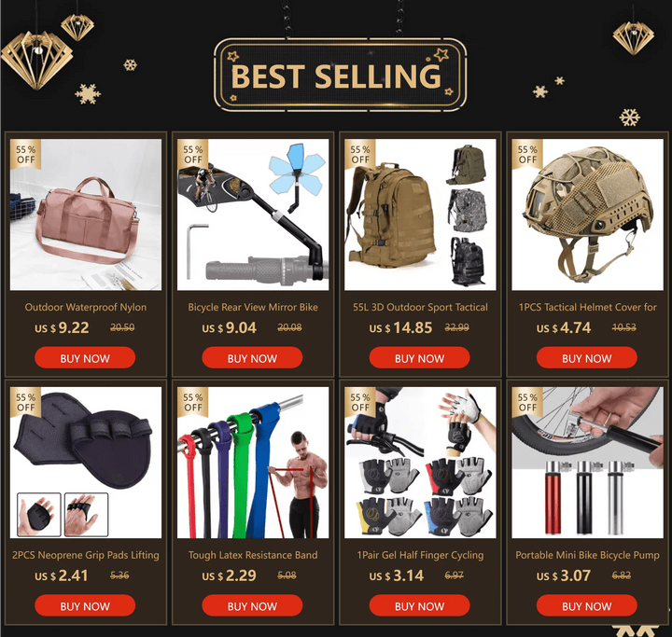The width and height of the screenshot is (672, 637).
Task: Open the pink nylon duffel bag image
Action: click(x=86, y=215)
